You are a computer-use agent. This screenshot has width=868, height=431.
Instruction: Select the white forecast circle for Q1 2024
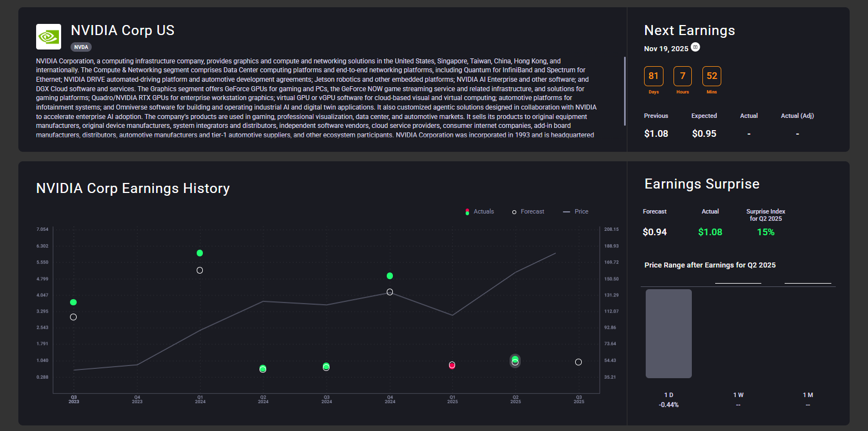pyautogui.click(x=199, y=270)
